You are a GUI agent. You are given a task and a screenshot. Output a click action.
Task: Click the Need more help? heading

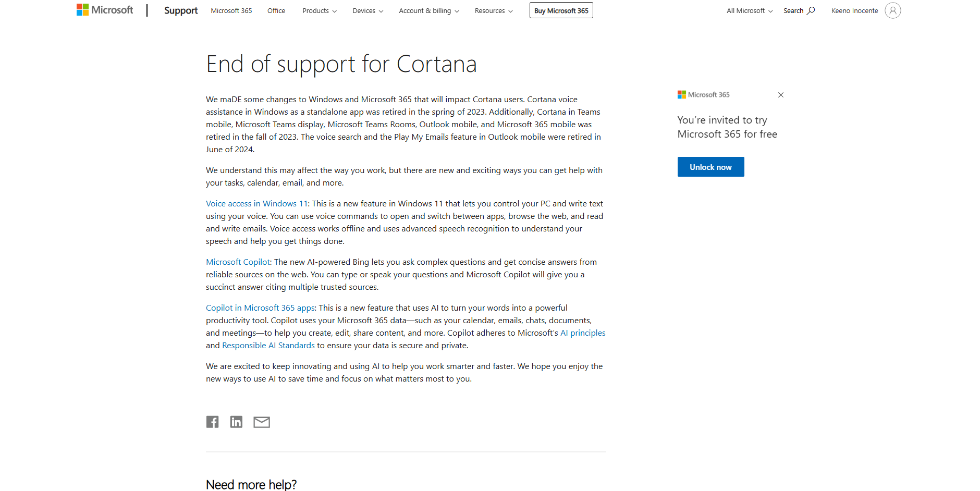tap(251, 484)
